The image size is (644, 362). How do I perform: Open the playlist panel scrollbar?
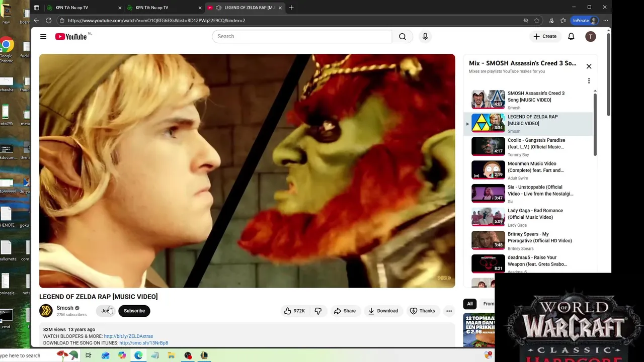coord(595,125)
